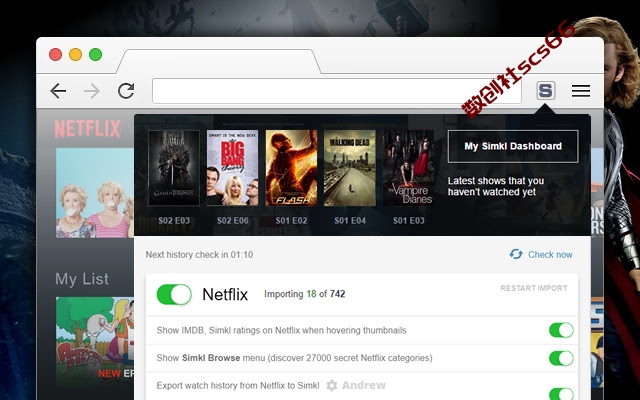Click the Latest shows you haven't watched text
The image size is (640, 400).
496,186
